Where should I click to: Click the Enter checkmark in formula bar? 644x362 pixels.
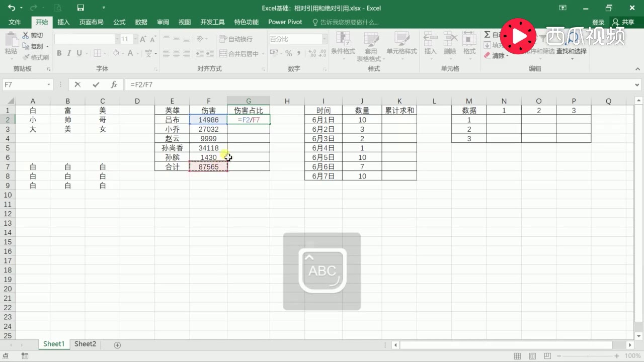tap(96, 85)
